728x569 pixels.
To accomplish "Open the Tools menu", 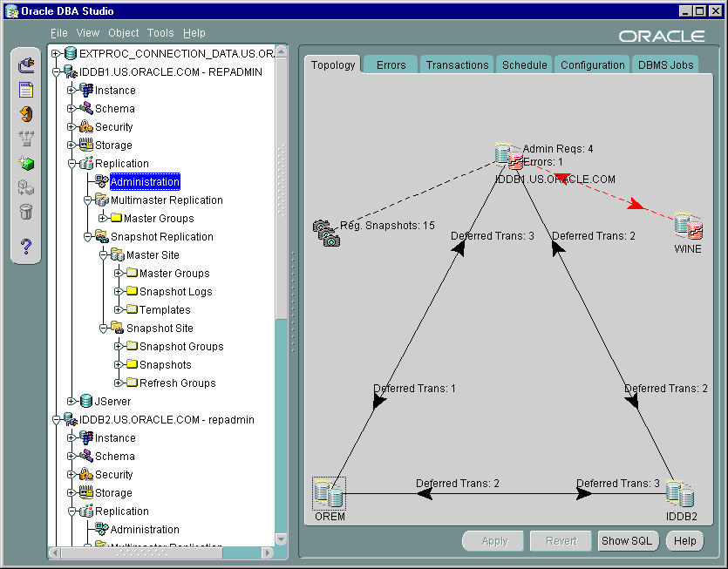I will (160, 33).
